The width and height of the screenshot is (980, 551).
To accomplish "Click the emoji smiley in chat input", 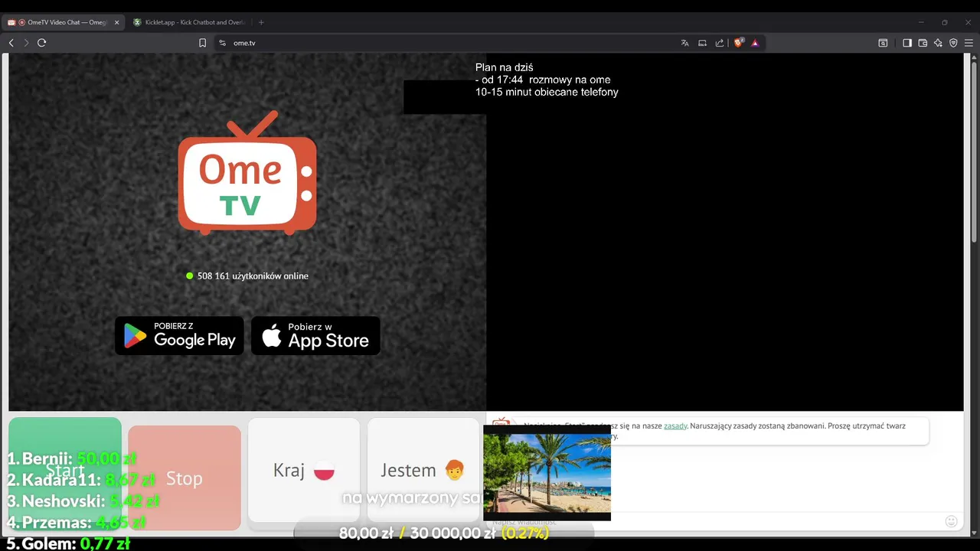I will 951,521.
